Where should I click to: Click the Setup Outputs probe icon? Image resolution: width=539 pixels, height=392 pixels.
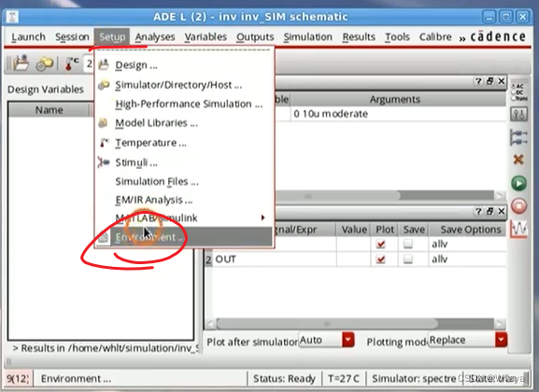pyautogui.click(x=518, y=137)
